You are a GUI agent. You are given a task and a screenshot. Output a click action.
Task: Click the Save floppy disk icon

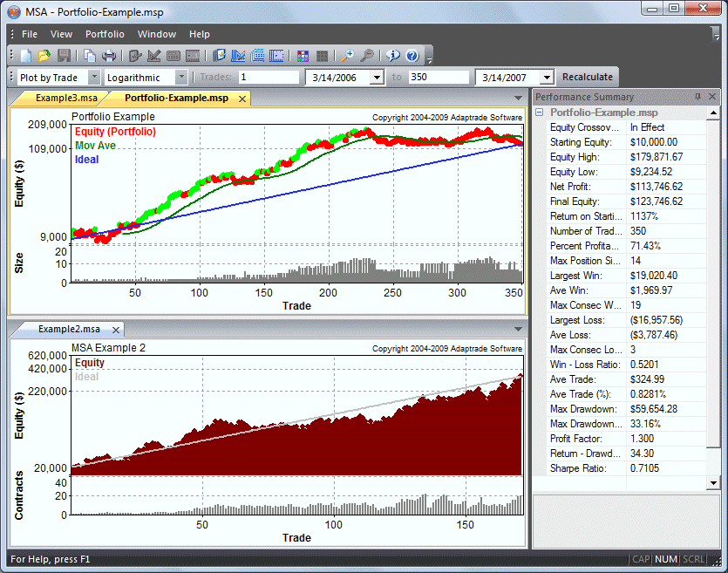pyautogui.click(x=64, y=56)
